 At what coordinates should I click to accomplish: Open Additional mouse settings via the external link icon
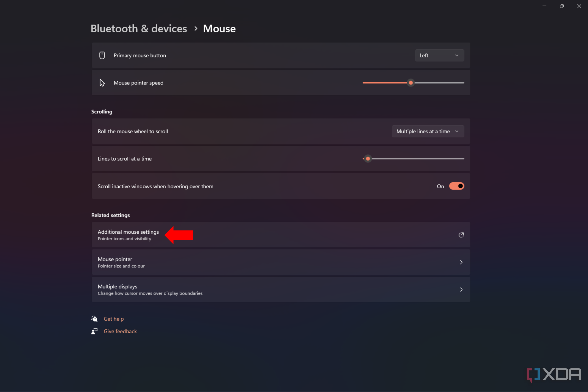(x=461, y=235)
